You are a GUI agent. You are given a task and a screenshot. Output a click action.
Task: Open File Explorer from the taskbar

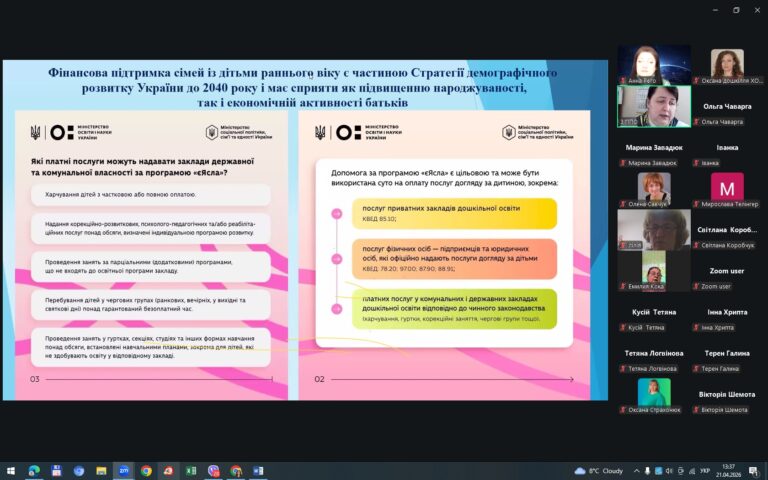(101, 471)
